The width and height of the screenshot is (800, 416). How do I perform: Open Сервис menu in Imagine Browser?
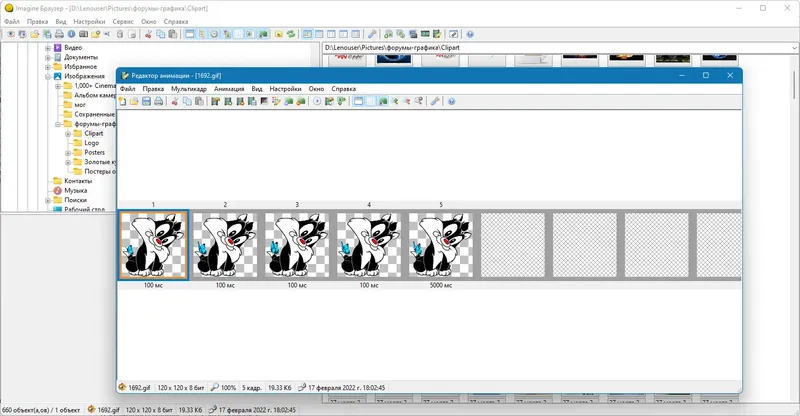click(x=123, y=21)
